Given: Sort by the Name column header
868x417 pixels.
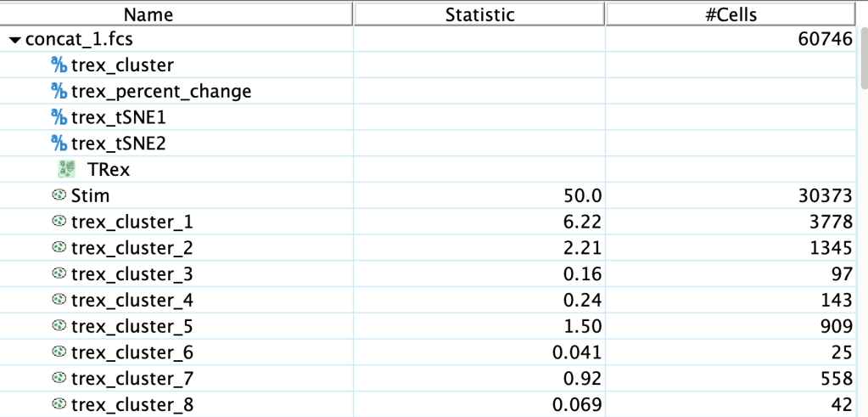Looking at the screenshot, I should tap(176, 14).
